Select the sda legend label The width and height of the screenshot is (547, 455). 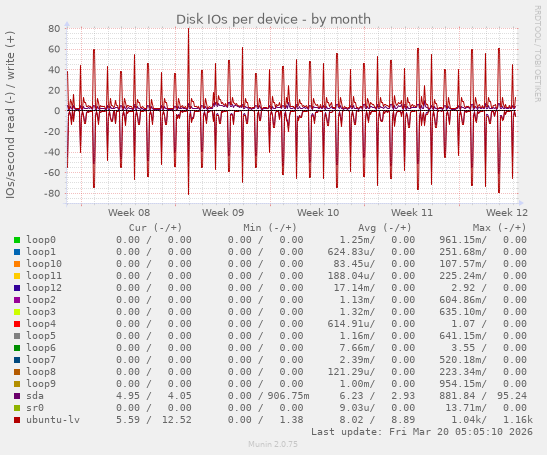click(35, 396)
